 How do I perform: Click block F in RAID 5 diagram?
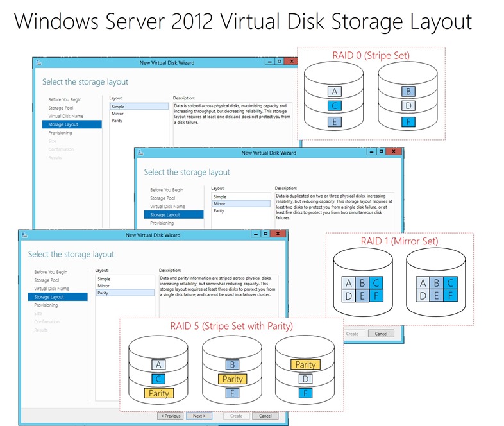point(305,393)
